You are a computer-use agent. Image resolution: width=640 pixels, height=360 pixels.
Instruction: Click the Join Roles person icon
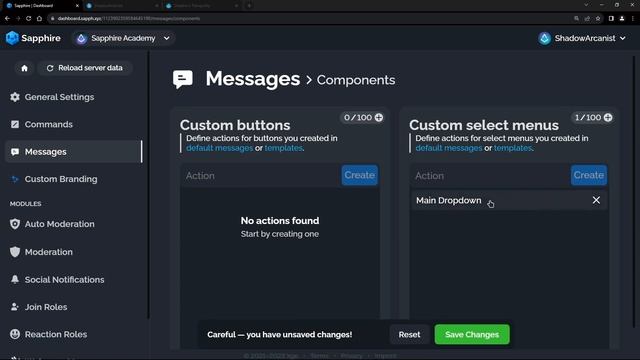click(15, 307)
